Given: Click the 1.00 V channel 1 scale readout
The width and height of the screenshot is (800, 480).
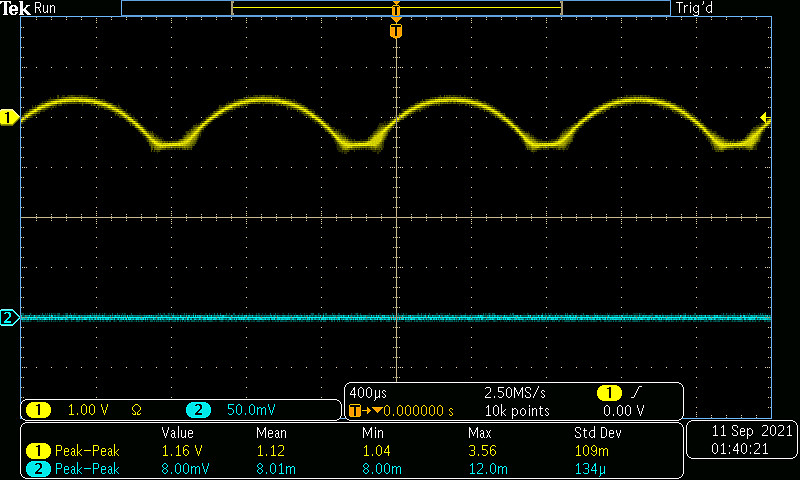Looking at the screenshot, I should click(88, 410).
